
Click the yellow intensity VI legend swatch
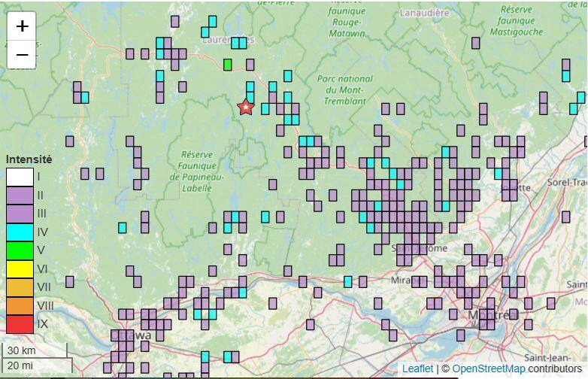coord(20,269)
